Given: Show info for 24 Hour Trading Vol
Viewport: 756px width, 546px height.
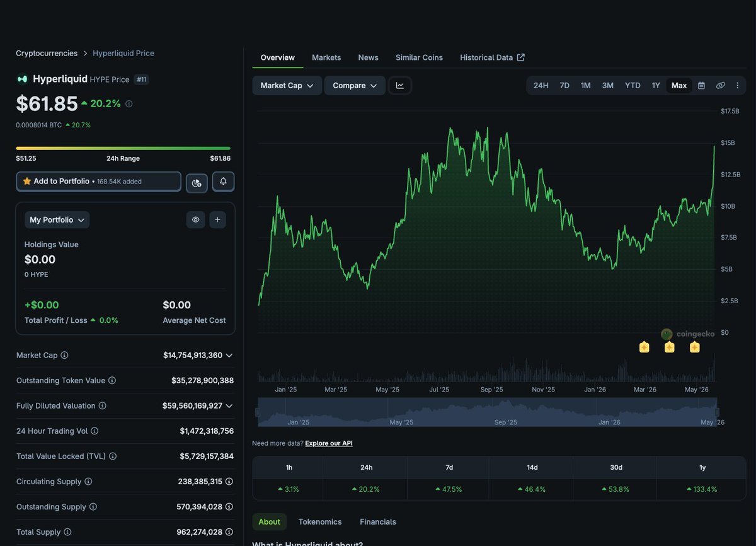Looking at the screenshot, I should pos(94,431).
